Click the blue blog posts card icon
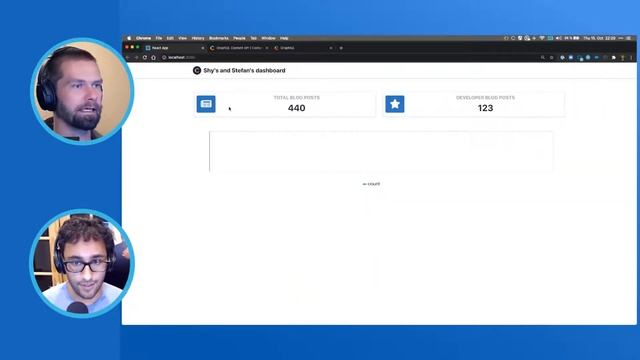640x360 pixels. point(206,104)
